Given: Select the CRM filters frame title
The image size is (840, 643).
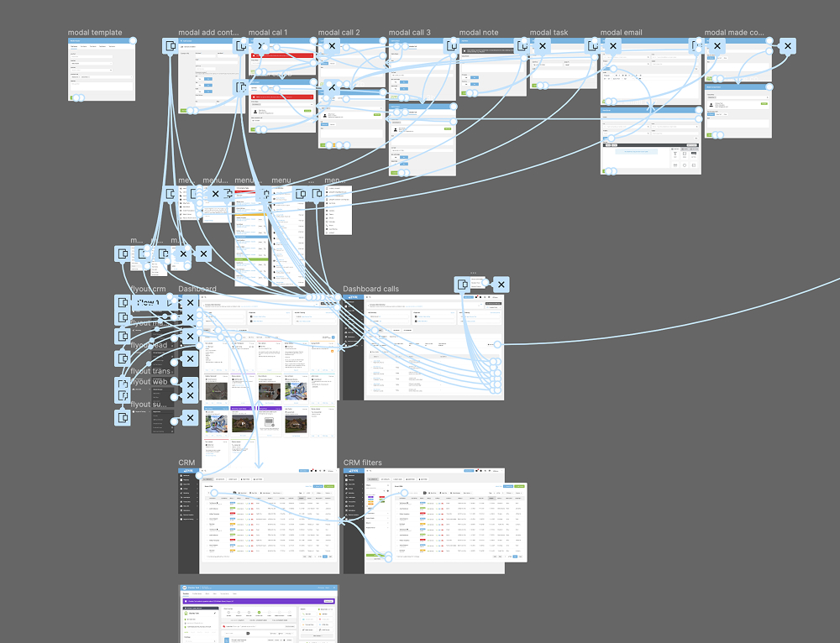Looking at the screenshot, I should point(362,463).
